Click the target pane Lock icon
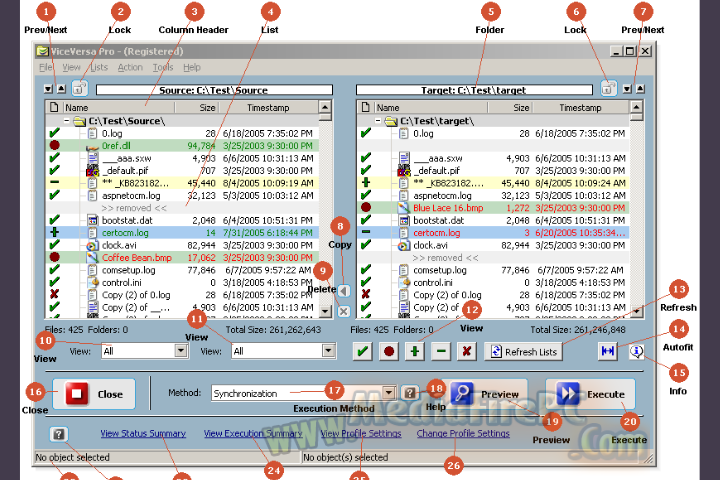The height and width of the screenshot is (480, 720). [x=609, y=88]
